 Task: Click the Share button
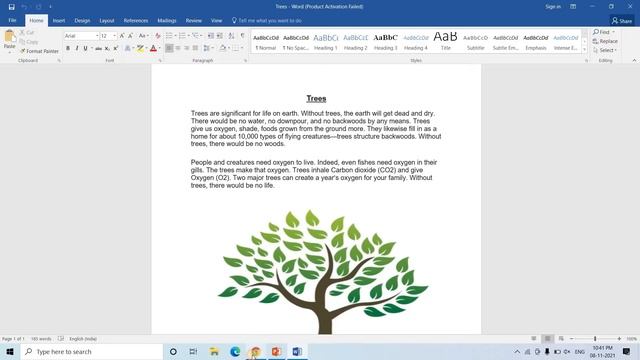[x=622, y=20]
